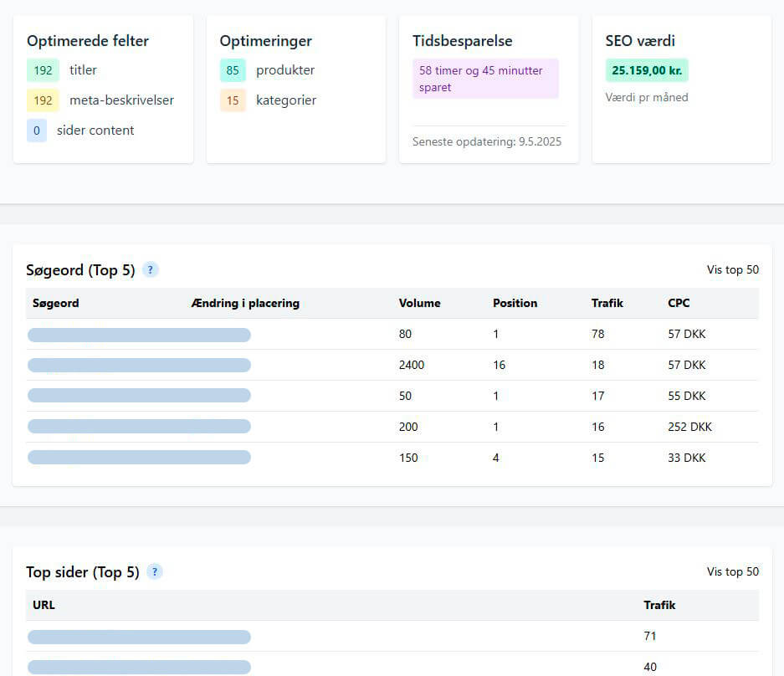Viewport: 784px width, 676px height.
Task: Sort keywords by the CPC column header
Action: point(679,303)
